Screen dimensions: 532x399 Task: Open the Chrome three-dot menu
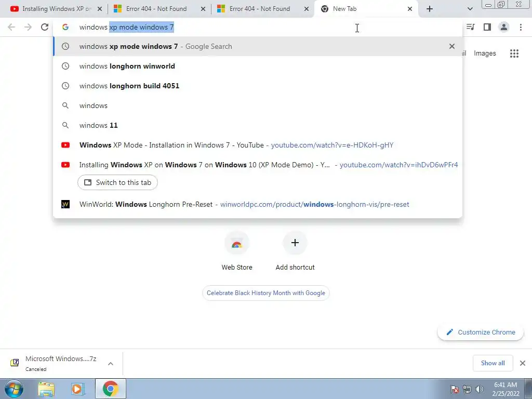click(x=521, y=27)
